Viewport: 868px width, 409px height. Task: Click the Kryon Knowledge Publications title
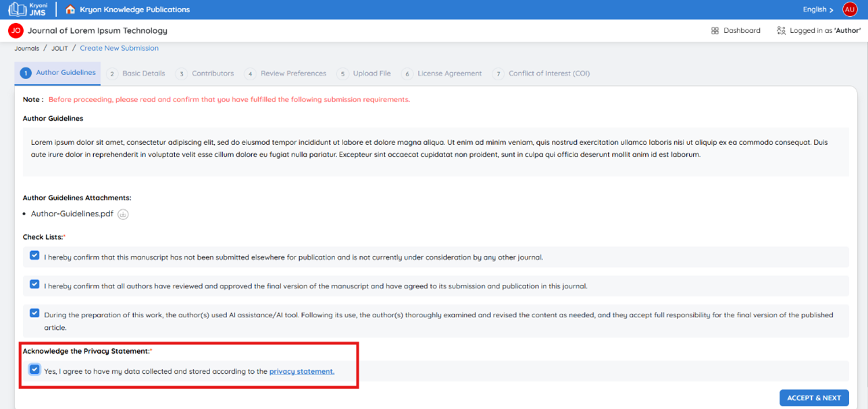(134, 9)
